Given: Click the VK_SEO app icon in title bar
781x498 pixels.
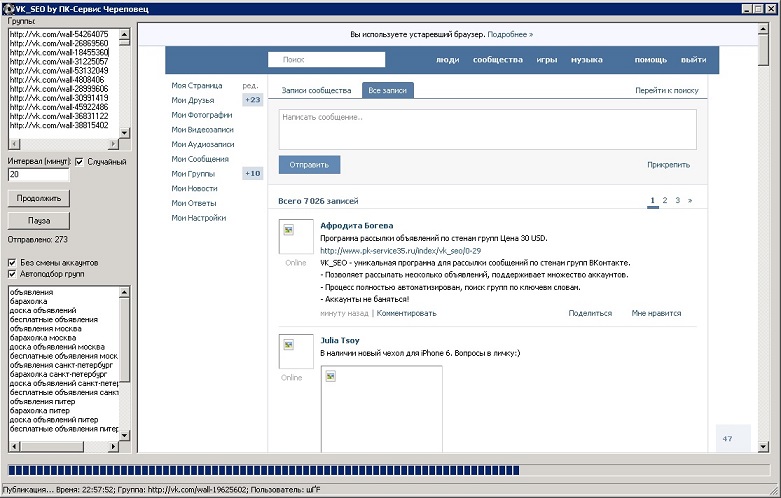Looking at the screenshot, I should (8, 8).
